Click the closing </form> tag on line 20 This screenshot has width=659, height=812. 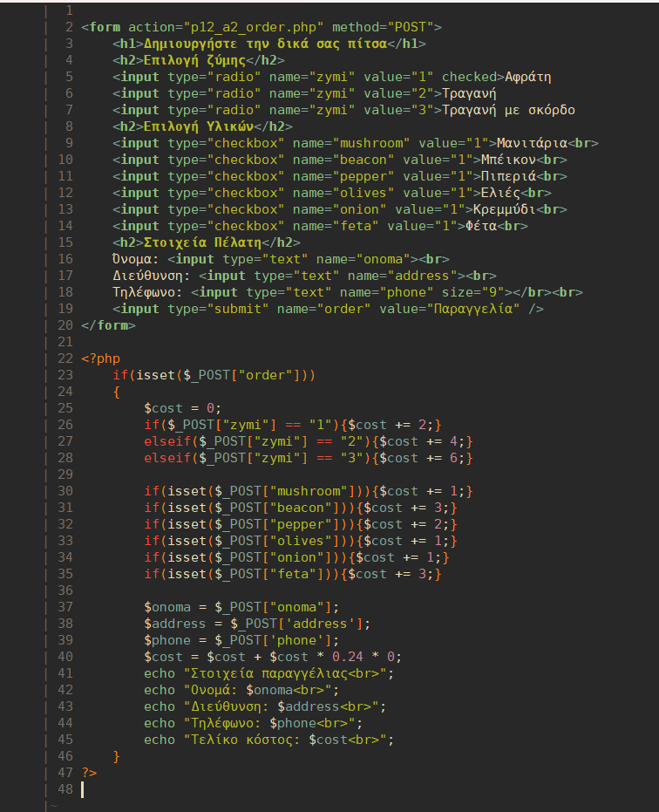[x=108, y=325]
